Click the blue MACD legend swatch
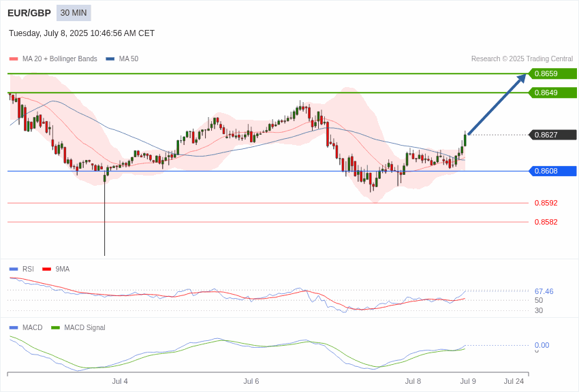579x392 pixels. tap(14, 327)
